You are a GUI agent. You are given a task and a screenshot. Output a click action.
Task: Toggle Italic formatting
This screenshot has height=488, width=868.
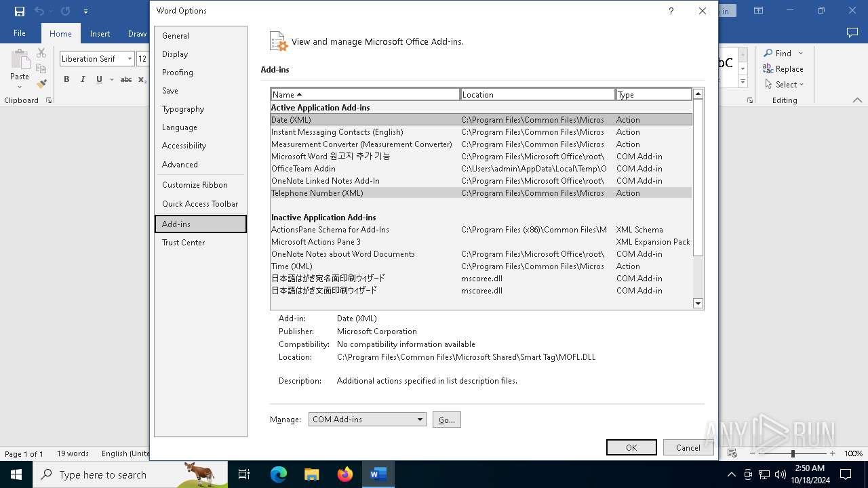pyautogui.click(x=83, y=79)
